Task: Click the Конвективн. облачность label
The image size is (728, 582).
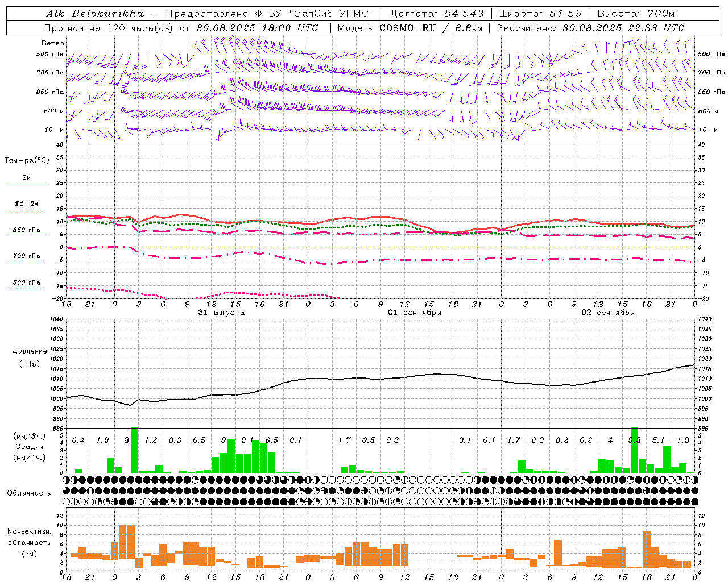Action: (x=29, y=537)
